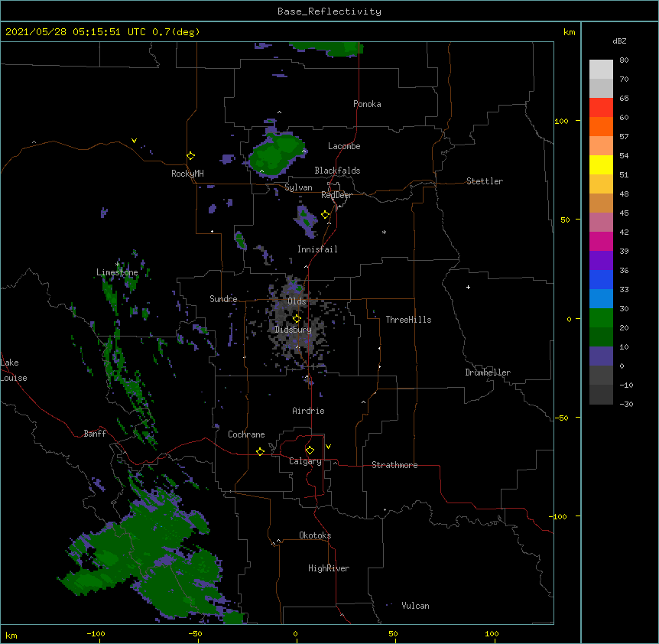Viewport: 659px width, 644px height.
Task: Select the purple 39-36 dBZ legend swatch
Action: coord(601,261)
